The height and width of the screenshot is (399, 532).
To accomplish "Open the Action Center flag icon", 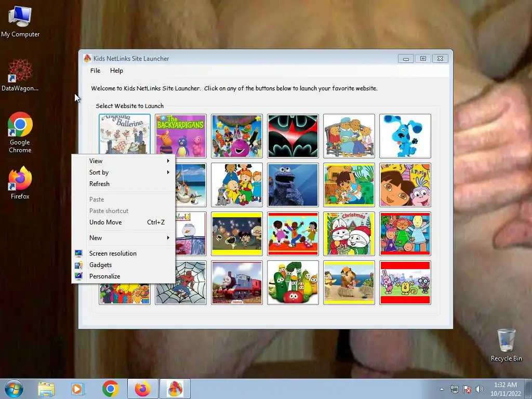I will pyautogui.click(x=467, y=390).
